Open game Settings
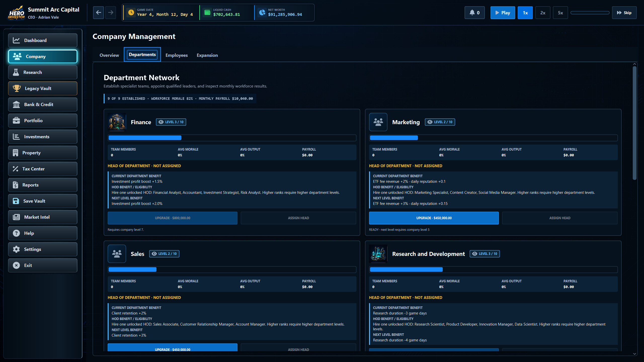644x362 pixels. click(x=43, y=249)
